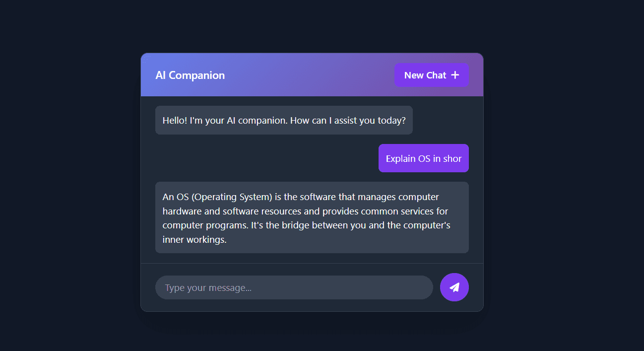Click the AI Companion title
The image size is (644, 351).
(x=191, y=75)
